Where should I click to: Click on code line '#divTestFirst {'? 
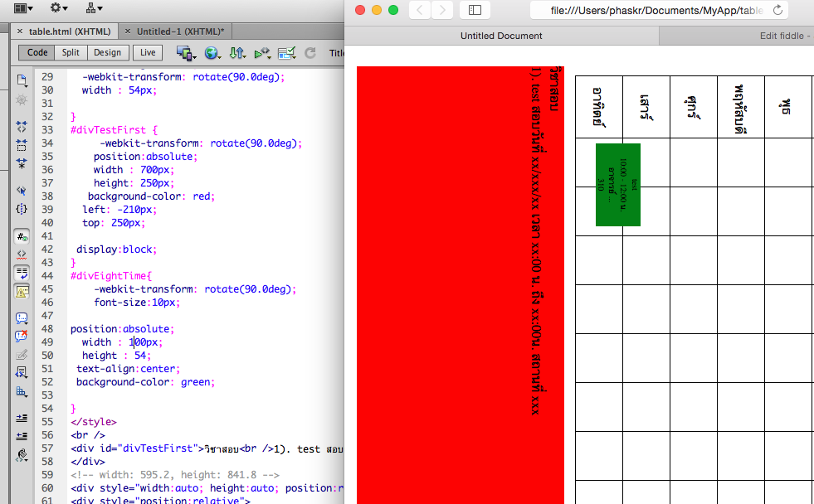tap(114, 129)
